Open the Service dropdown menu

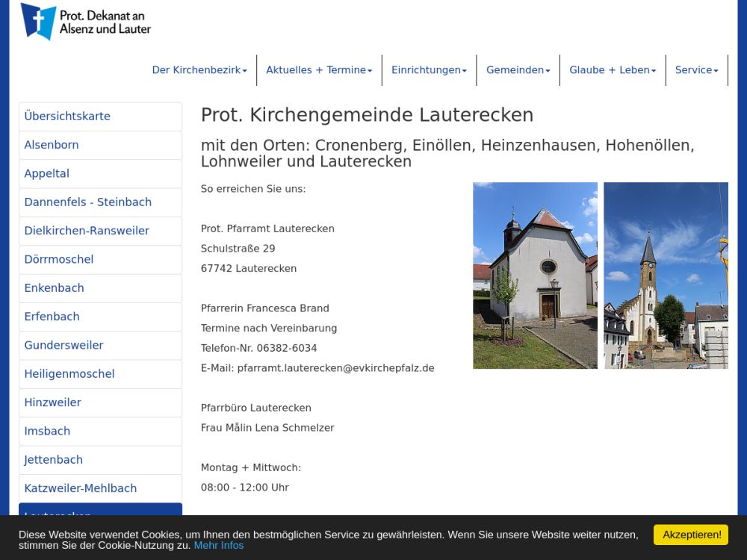[696, 70]
